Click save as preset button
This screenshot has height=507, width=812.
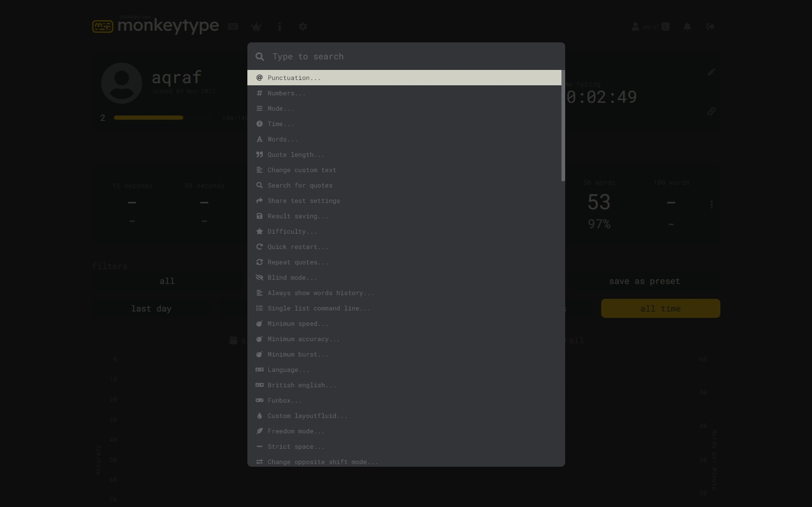click(x=644, y=281)
